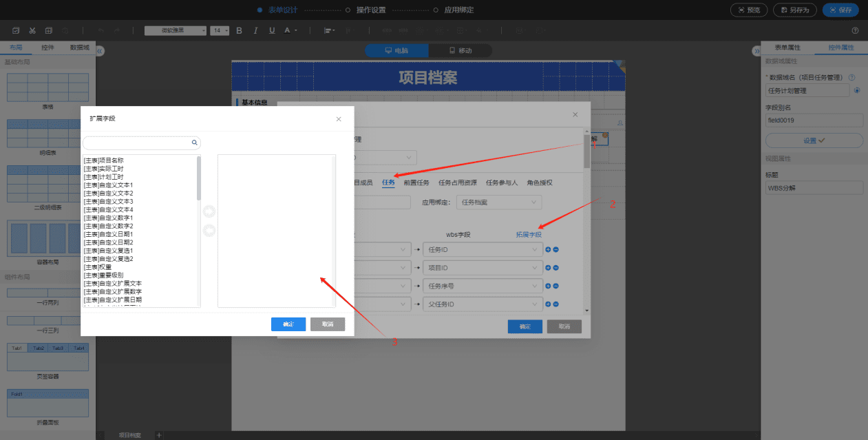868x440 pixels.
Task: Switch canvas to 电脑 desktop view
Action: tap(396, 50)
